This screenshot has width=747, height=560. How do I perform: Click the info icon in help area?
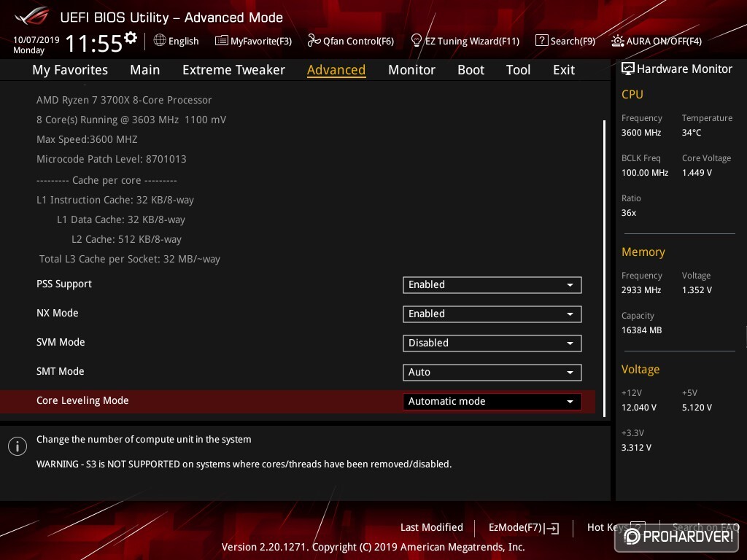[18, 446]
